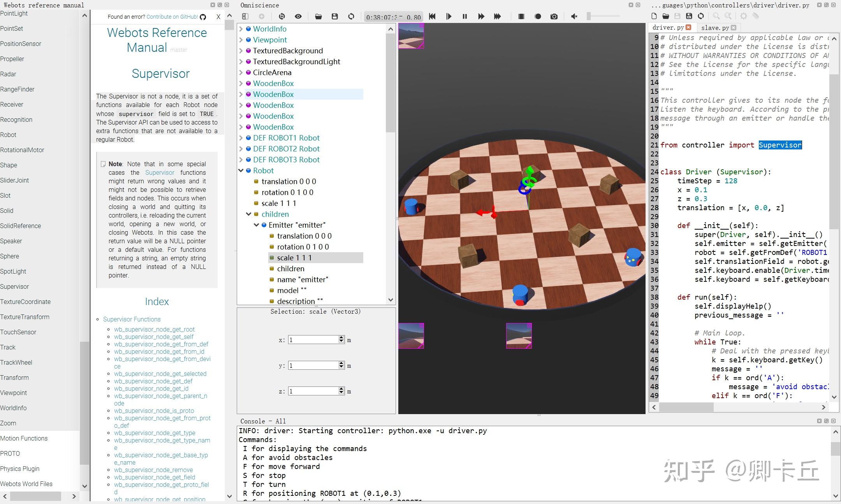This screenshot has height=504, width=841.
Task: Open the Contribute on GitHub link
Action: click(172, 17)
